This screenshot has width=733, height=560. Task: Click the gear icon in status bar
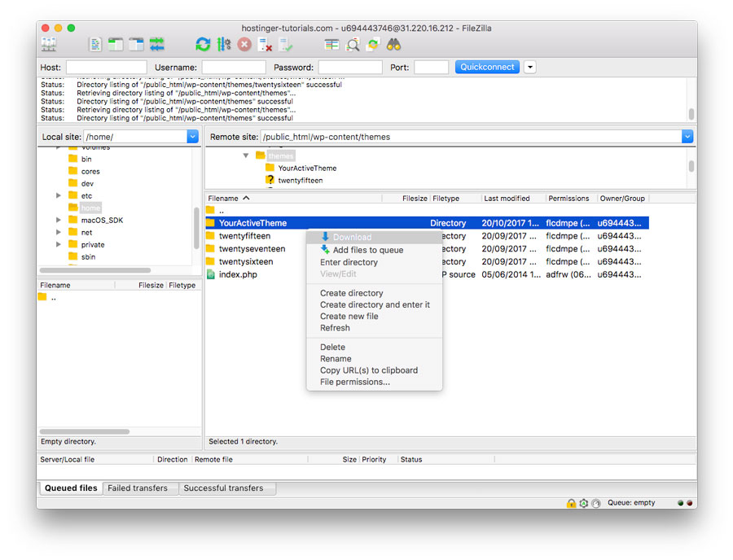click(583, 503)
